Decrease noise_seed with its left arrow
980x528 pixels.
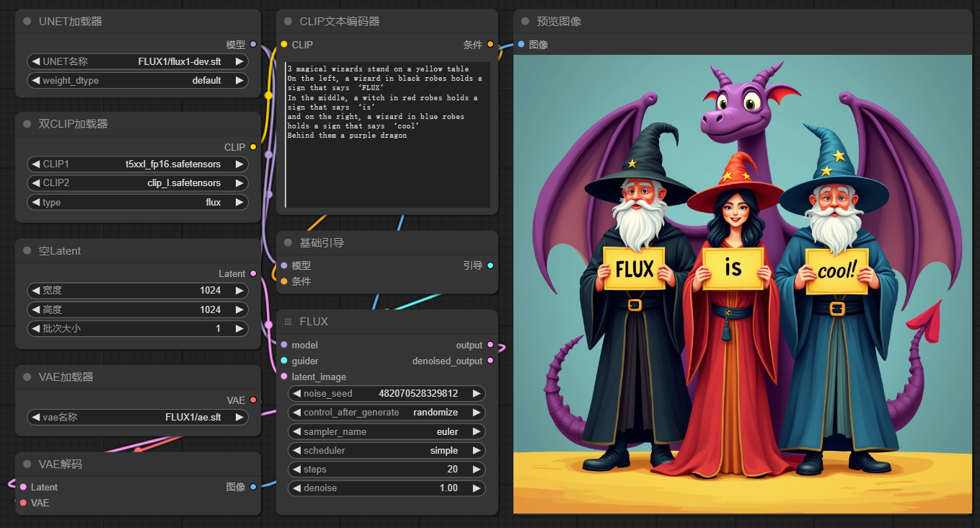point(296,394)
